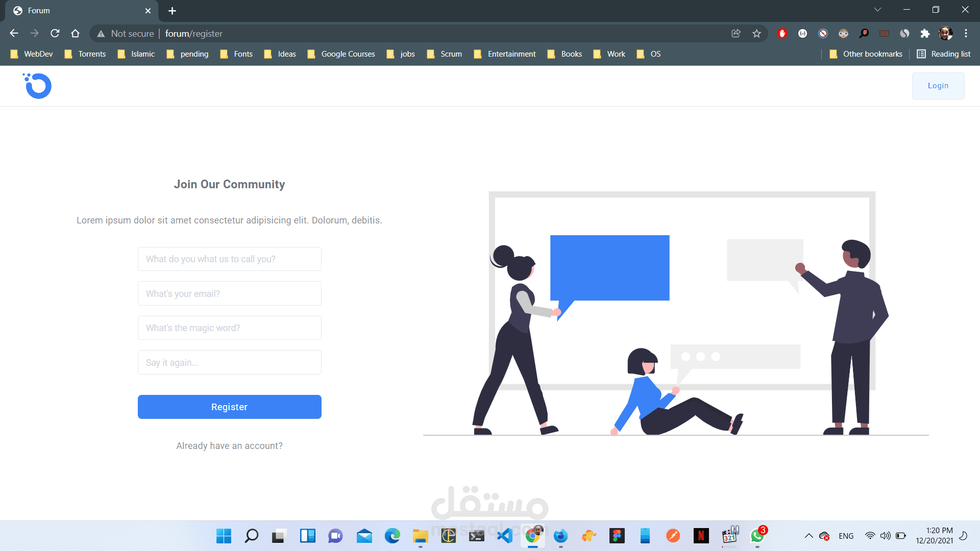Launch Microsoft Edge from taskbar
Screen dimensions: 980x551
(x=392, y=536)
